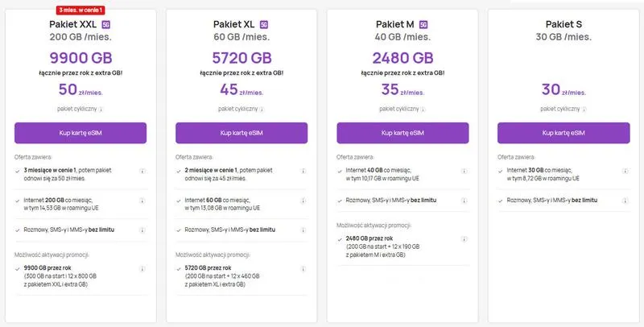Click 'Kup kartę eSIM' under Pakiet XL
The image size is (644, 327).
tap(242, 133)
